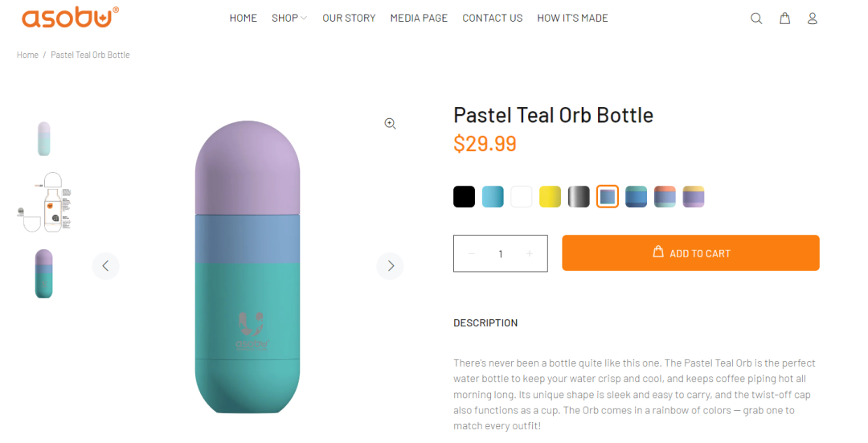Screen dimensions: 868x443
Task: Select the bottle diagram thumbnail
Action: [x=46, y=203]
